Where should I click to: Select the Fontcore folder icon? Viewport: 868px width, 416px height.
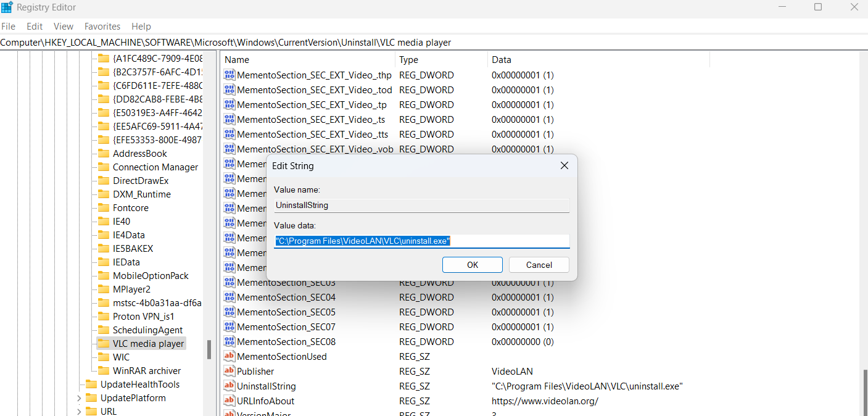(x=103, y=208)
